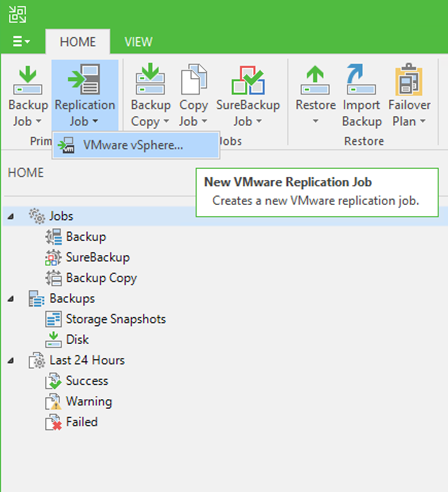Click the VMware vSphere menu item icon
The width and height of the screenshot is (448, 492).
[66, 145]
